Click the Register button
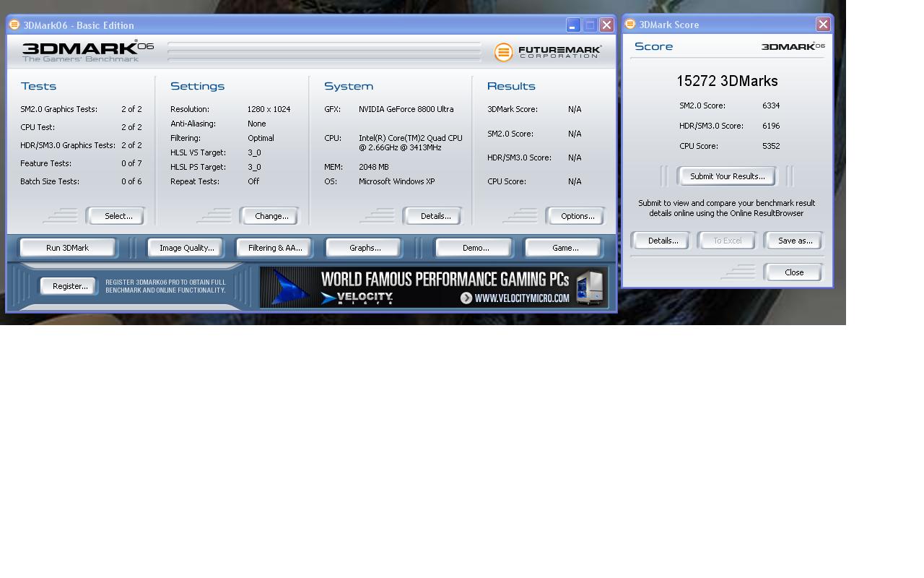The height and width of the screenshot is (578, 924). [x=70, y=286]
